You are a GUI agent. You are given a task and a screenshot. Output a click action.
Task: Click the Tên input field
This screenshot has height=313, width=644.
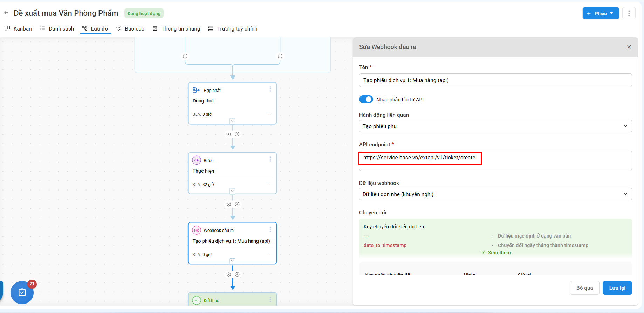[x=495, y=80]
